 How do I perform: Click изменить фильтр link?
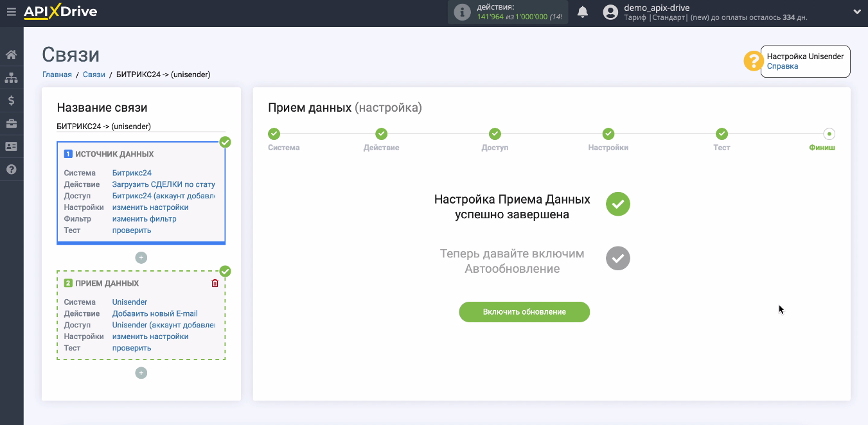145,219
